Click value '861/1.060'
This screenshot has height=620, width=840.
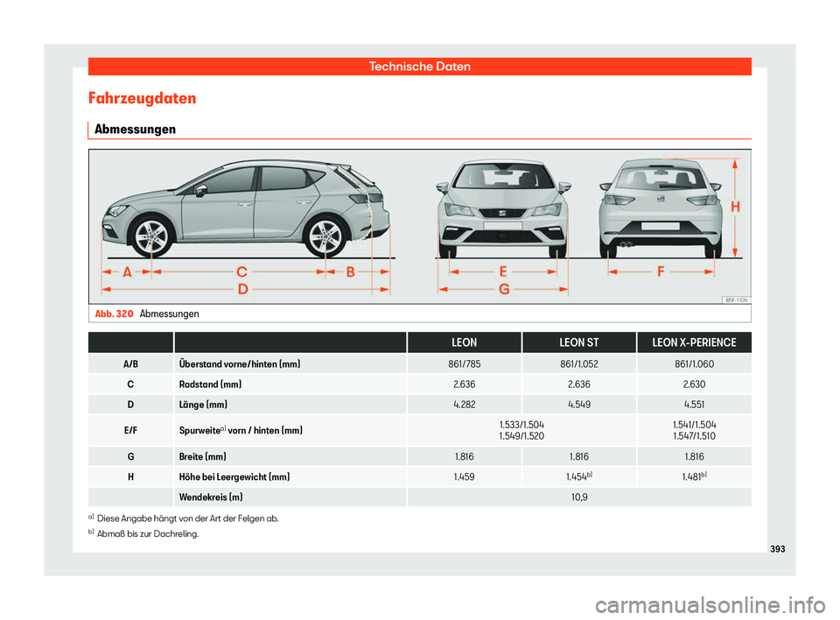pyautogui.click(x=694, y=363)
